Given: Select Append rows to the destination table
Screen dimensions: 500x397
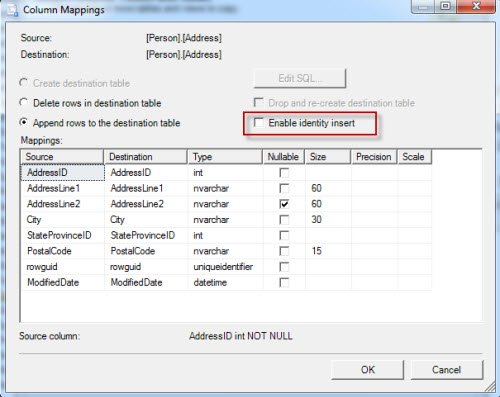Looking at the screenshot, I should coord(24,122).
